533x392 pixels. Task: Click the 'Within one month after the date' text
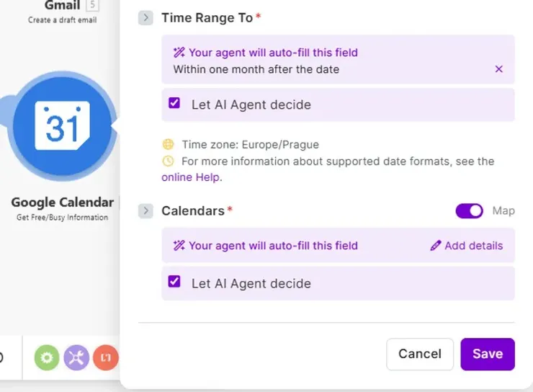(x=256, y=70)
